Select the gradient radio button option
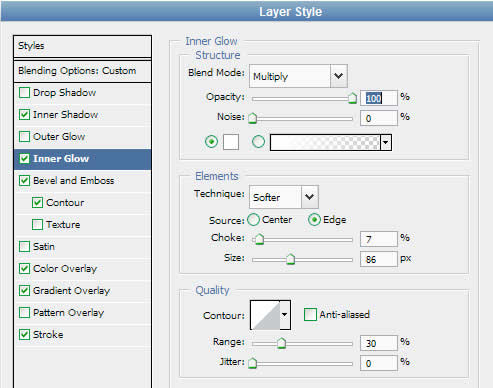The width and height of the screenshot is (493, 388). click(x=259, y=142)
